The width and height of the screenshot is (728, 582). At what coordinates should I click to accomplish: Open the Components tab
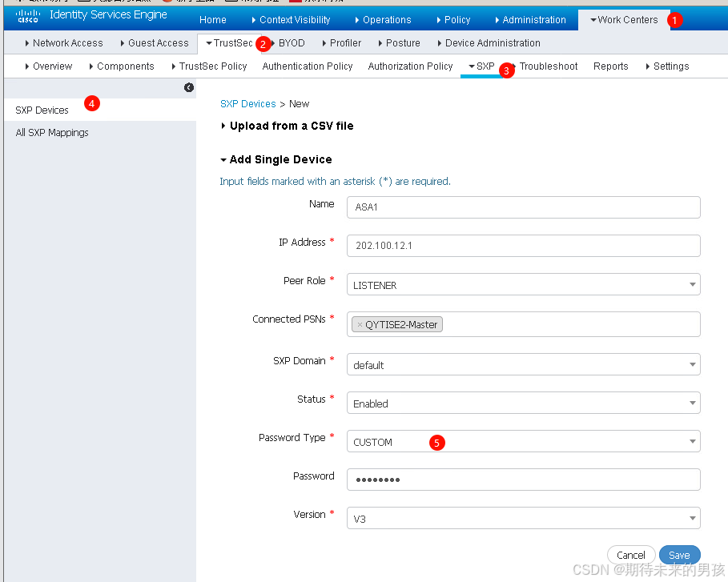click(122, 66)
